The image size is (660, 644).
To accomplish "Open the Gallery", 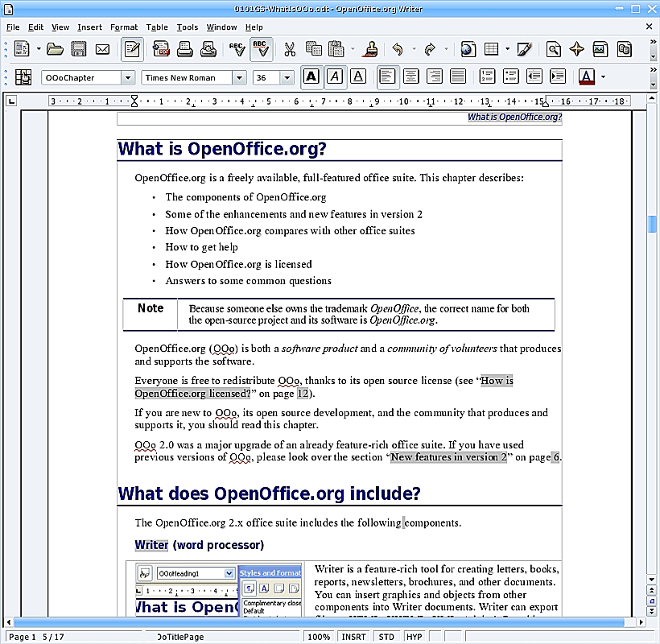I will pyautogui.click(x=599, y=49).
